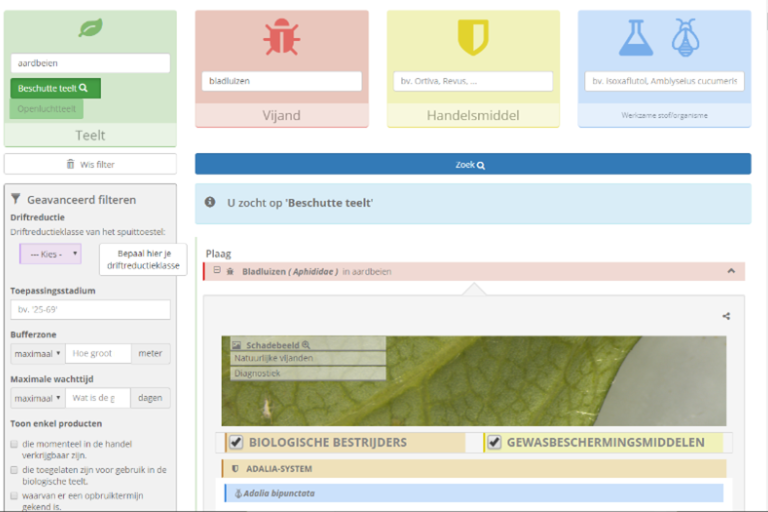Select the Beschutte teelt button

55,88
